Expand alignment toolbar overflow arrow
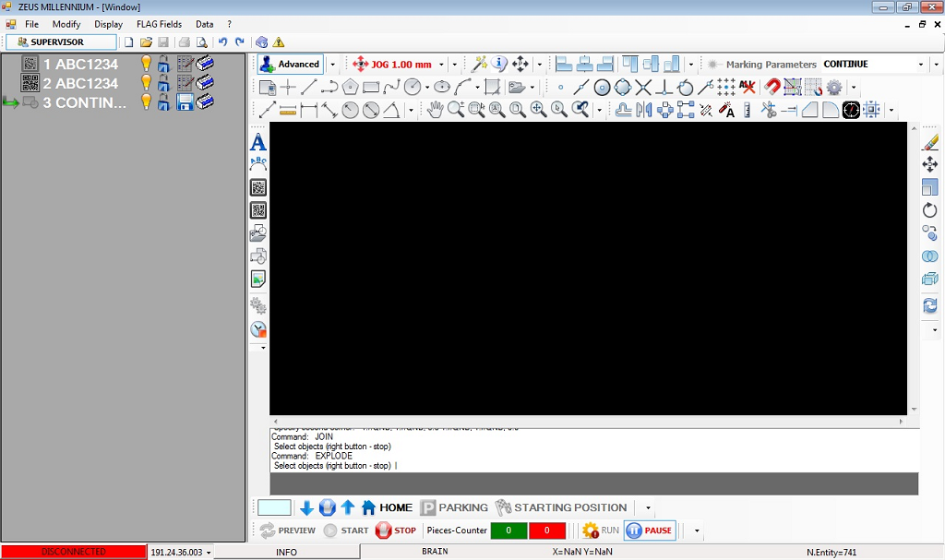 point(690,65)
